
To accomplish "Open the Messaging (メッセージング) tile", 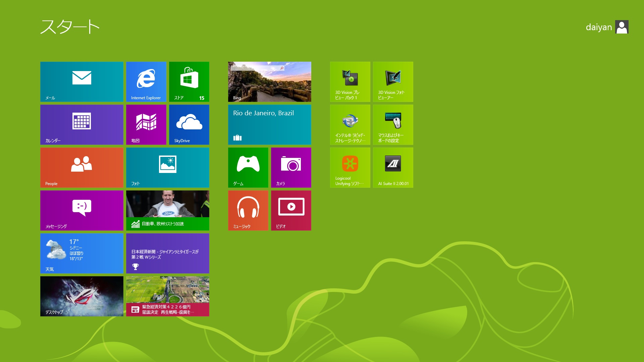I will [x=82, y=210].
